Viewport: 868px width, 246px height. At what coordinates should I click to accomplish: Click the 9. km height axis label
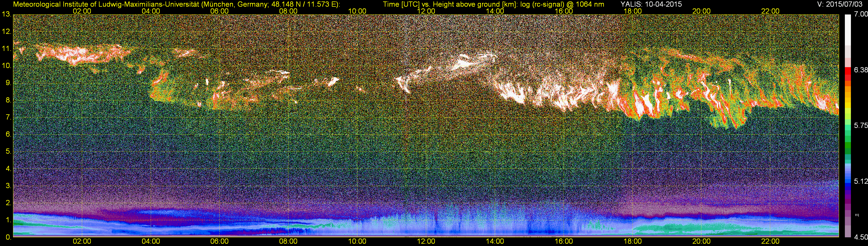pyautogui.click(x=8, y=83)
